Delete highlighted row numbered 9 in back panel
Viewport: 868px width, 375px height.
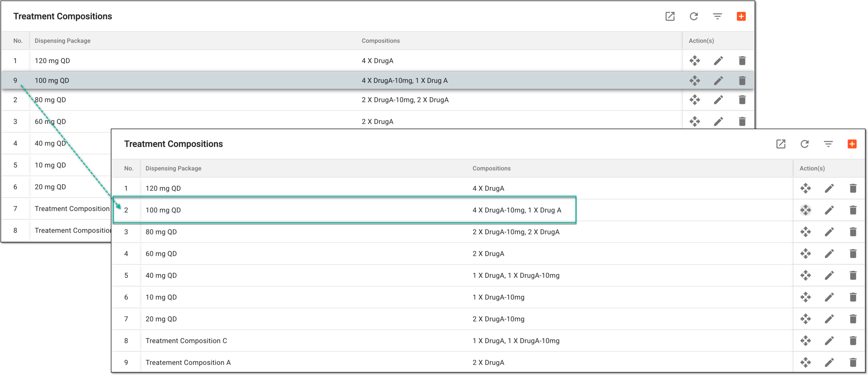pos(742,81)
